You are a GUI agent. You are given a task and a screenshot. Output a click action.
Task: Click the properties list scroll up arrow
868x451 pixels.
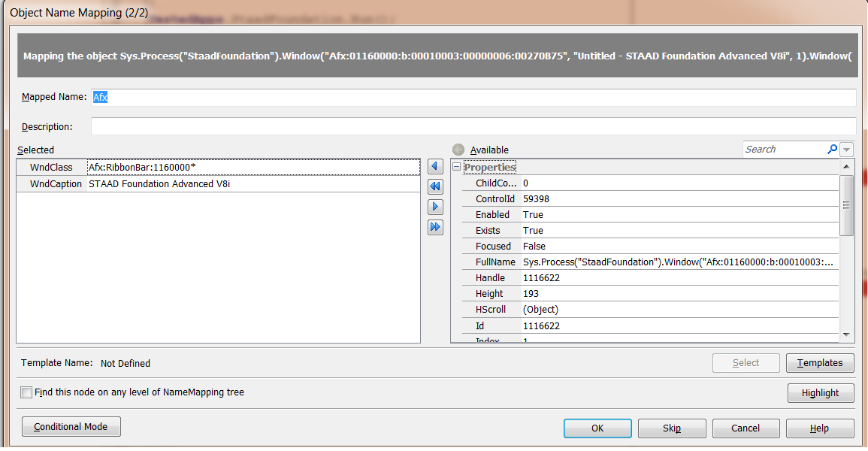[847, 167]
